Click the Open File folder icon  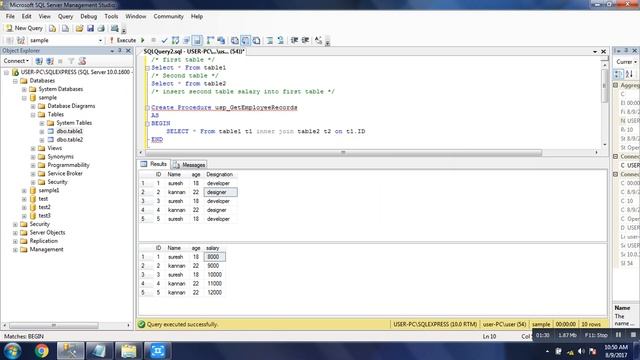pos(79,28)
